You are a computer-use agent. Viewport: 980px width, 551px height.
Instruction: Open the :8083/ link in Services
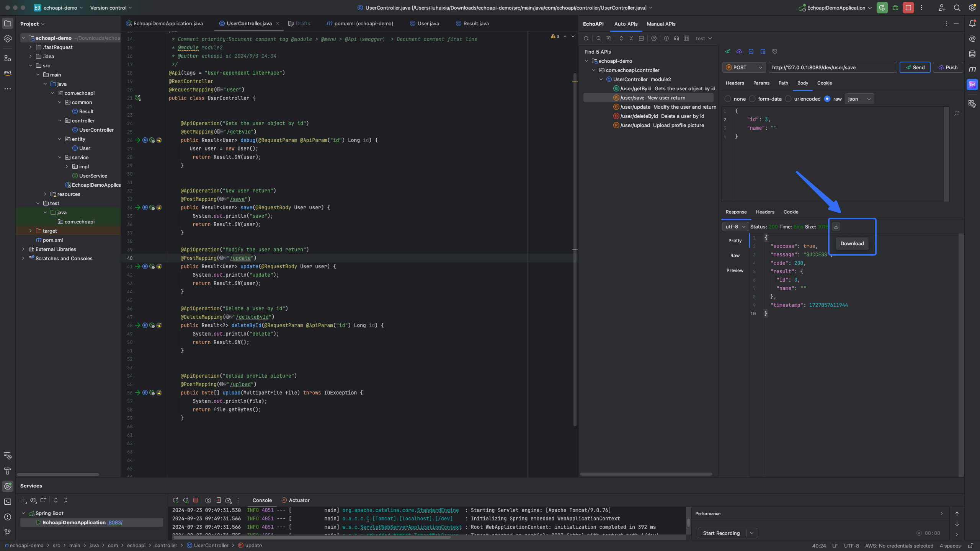pyautogui.click(x=115, y=522)
